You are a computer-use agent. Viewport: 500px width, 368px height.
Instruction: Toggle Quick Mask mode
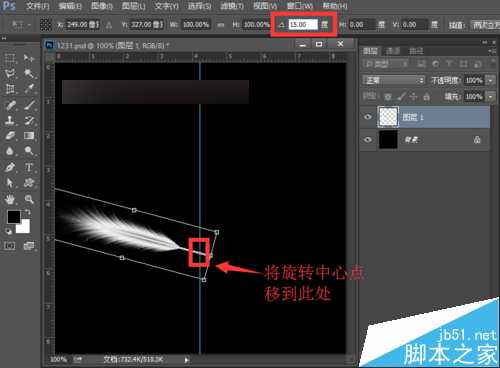[10, 246]
